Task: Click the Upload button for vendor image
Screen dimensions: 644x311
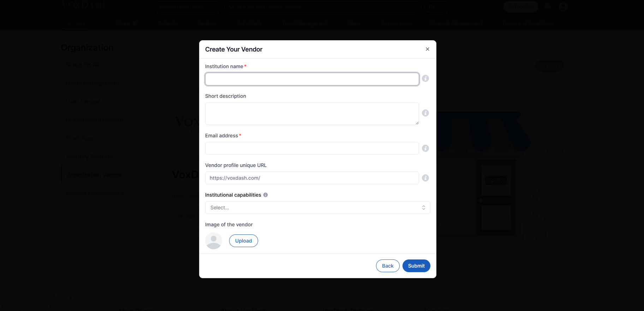Action: click(243, 240)
